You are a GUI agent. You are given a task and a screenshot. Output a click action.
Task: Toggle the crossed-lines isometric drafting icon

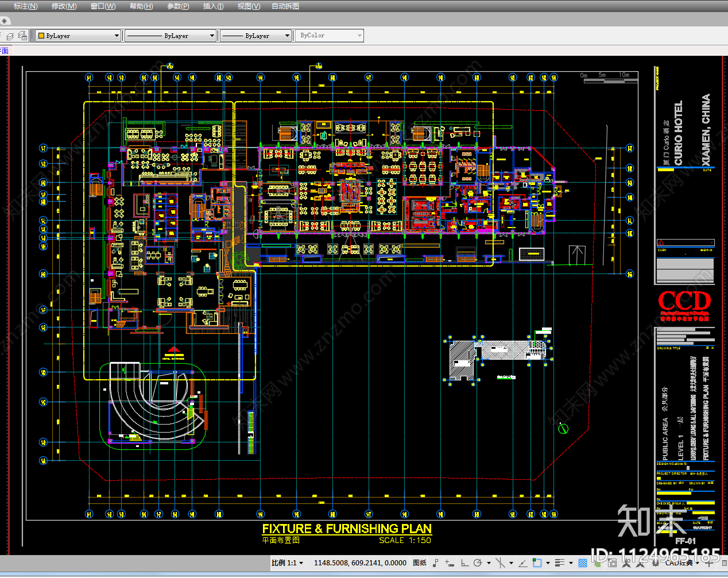[501, 563]
